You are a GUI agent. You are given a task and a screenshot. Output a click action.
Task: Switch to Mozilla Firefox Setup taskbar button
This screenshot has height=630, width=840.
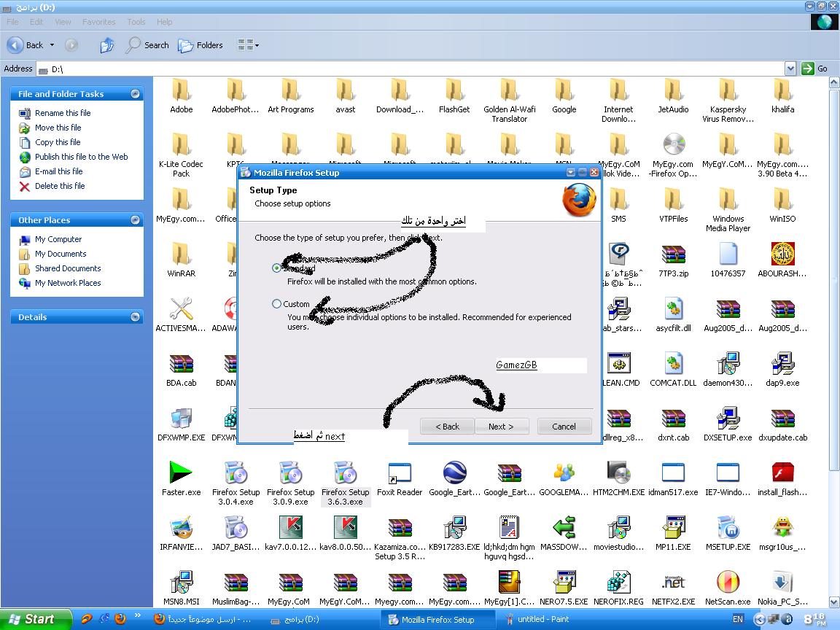click(x=437, y=619)
